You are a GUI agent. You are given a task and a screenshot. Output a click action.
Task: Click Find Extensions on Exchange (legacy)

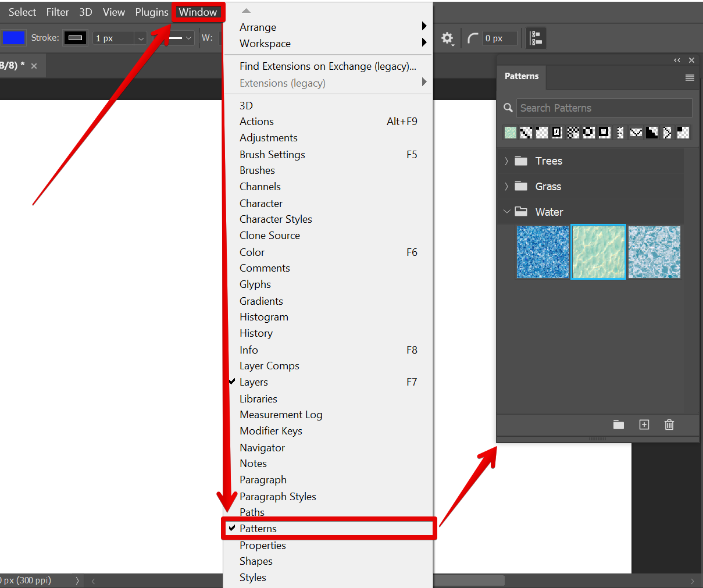[327, 66]
